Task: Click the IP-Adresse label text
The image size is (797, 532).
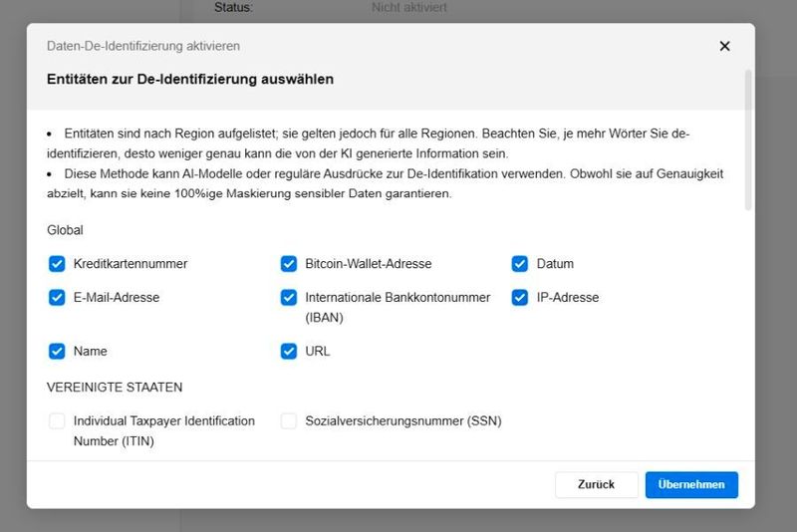Action: [568, 297]
